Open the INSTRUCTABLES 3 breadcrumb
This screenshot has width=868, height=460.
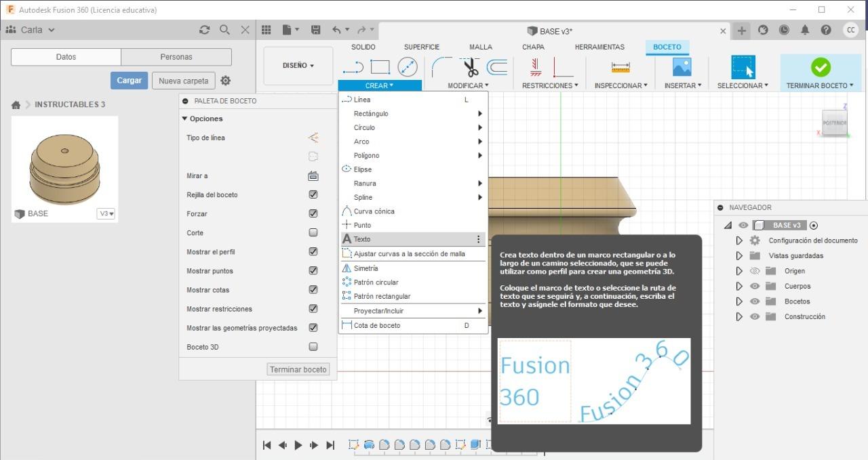click(x=70, y=104)
